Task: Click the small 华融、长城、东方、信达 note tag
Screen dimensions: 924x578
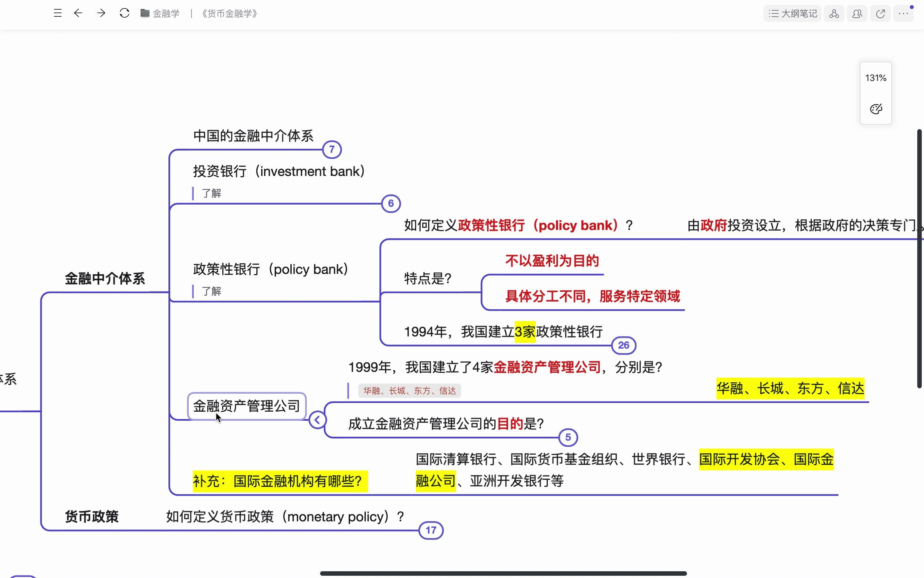Action: [x=409, y=391]
